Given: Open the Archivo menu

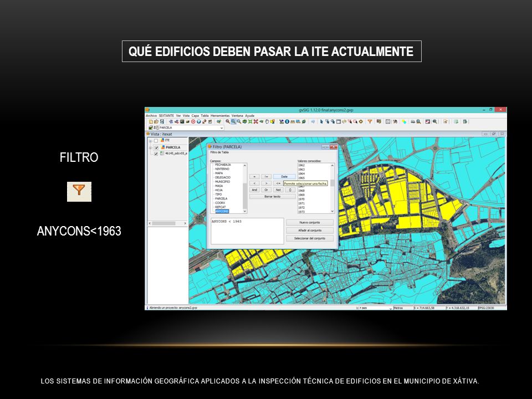Looking at the screenshot, I should tap(151, 116).
